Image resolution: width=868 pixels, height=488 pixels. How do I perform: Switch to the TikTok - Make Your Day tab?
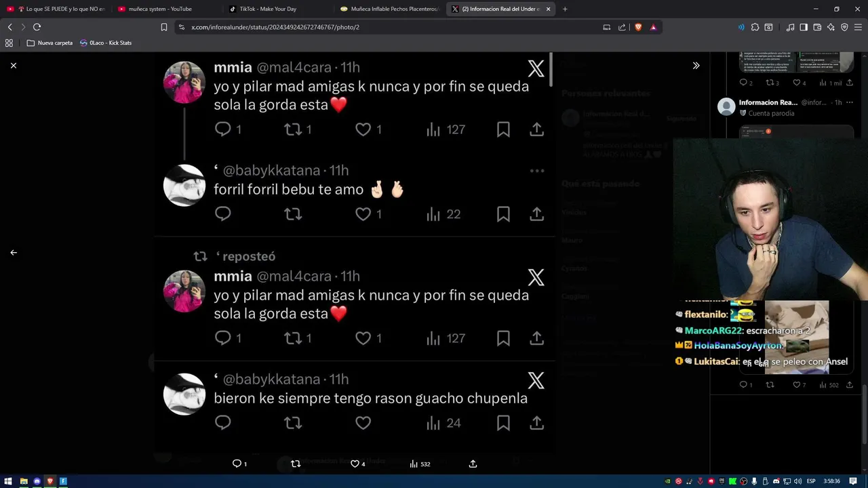269,9
